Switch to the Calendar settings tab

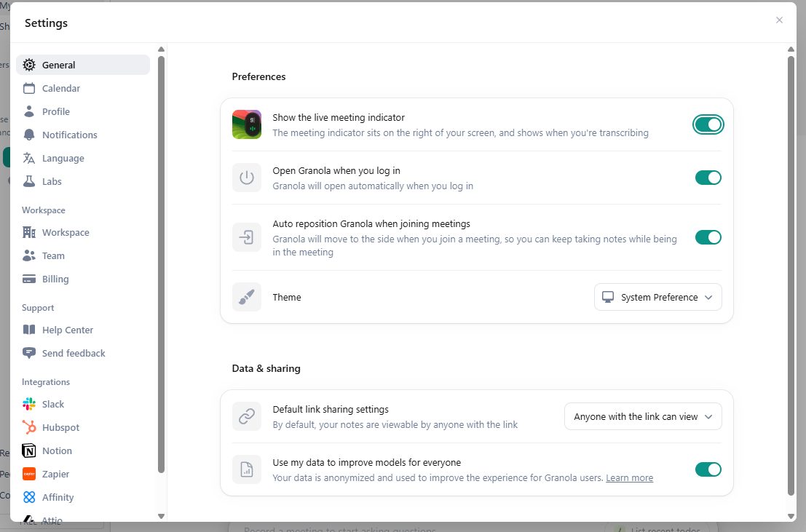[x=59, y=88]
